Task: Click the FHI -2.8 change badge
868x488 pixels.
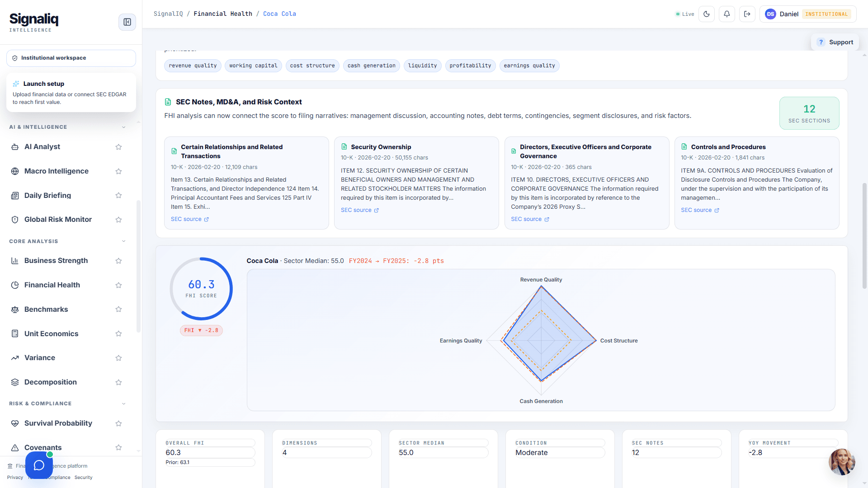Action: 201,330
